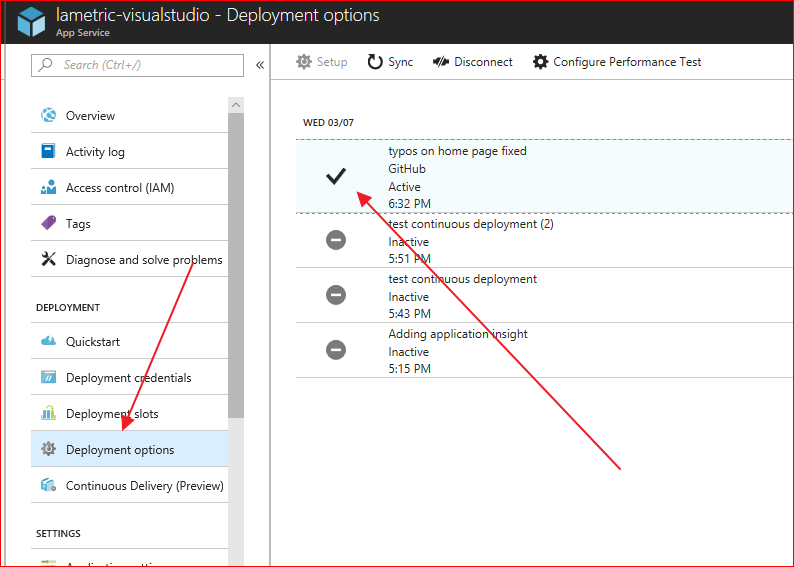Viewport: 794px width, 567px height.
Task: Click the Overview globe icon
Action: pyautogui.click(x=48, y=116)
